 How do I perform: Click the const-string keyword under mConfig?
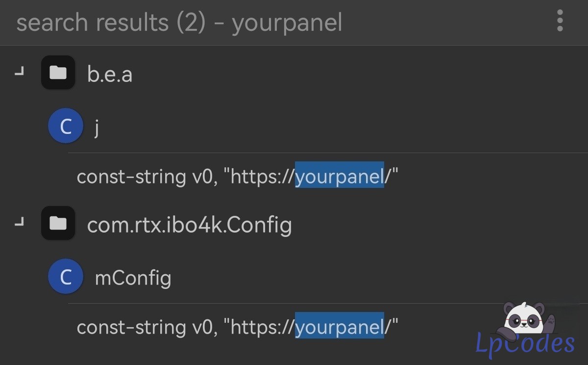click(131, 327)
